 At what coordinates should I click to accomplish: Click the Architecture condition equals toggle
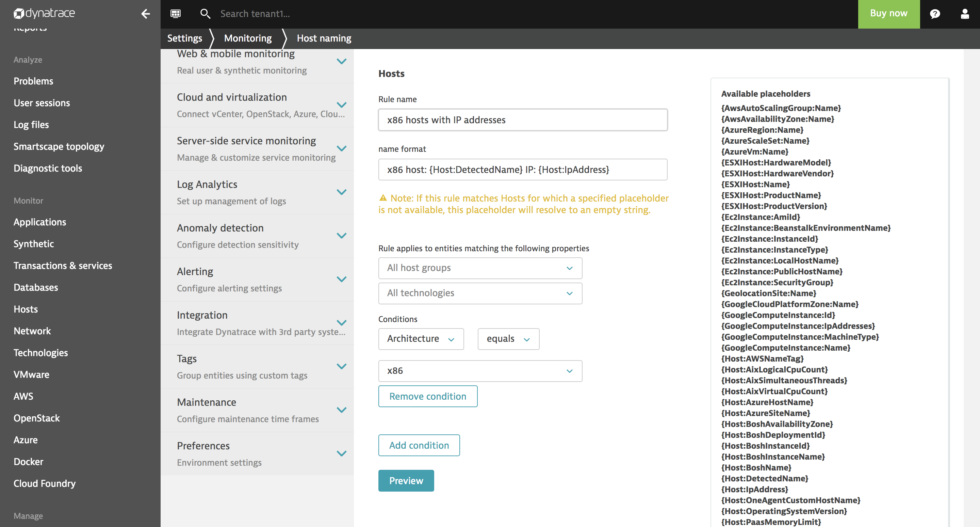click(x=508, y=338)
